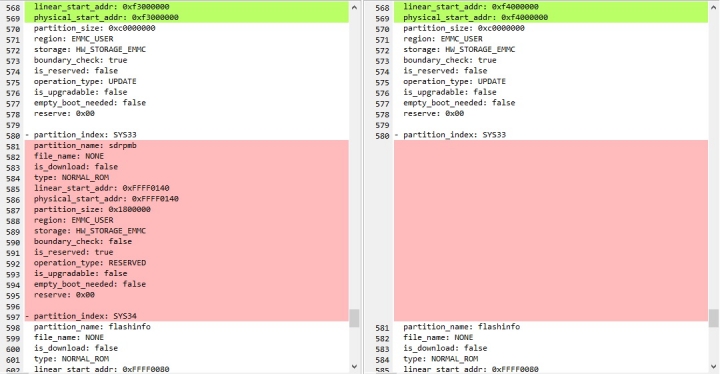Click right pane scrollbar down arrow
Viewport: 720px width, 374px height.
tap(714, 366)
